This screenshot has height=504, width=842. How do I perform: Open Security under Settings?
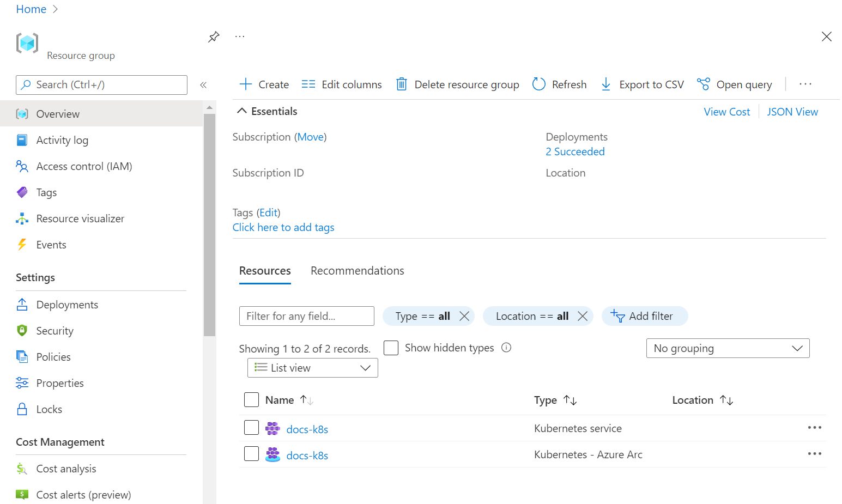click(54, 331)
